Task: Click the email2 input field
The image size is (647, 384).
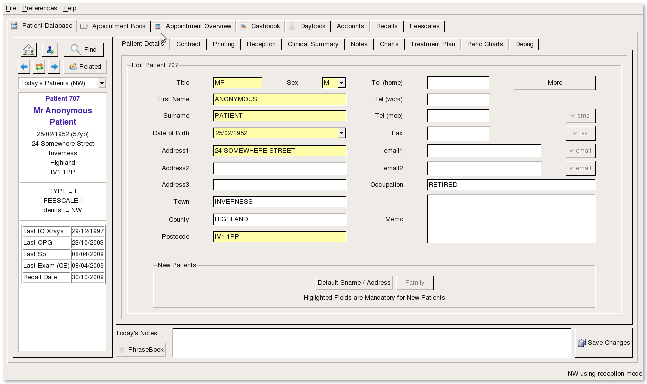Action: pos(484,168)
